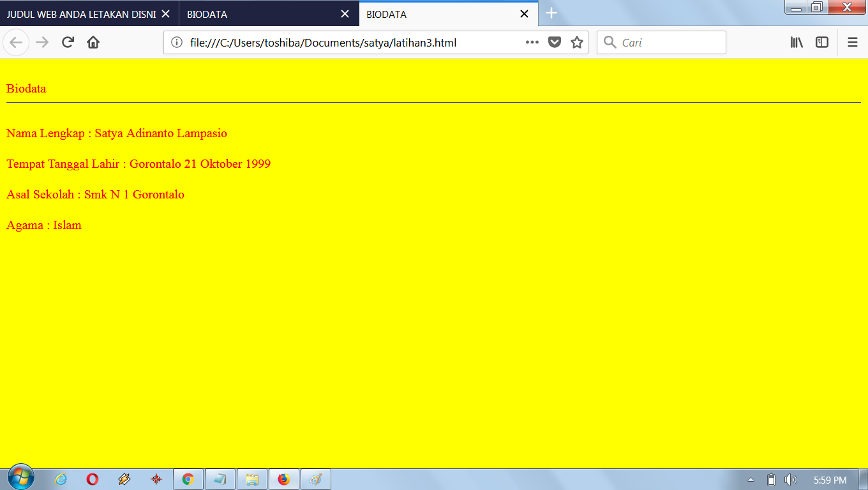Image resolution: width=868 pixels, height=490 pixels.
Task: Switch to the JUDUL WEB ANDA LETAKAN DISNI tab
Action: (89, 14)
